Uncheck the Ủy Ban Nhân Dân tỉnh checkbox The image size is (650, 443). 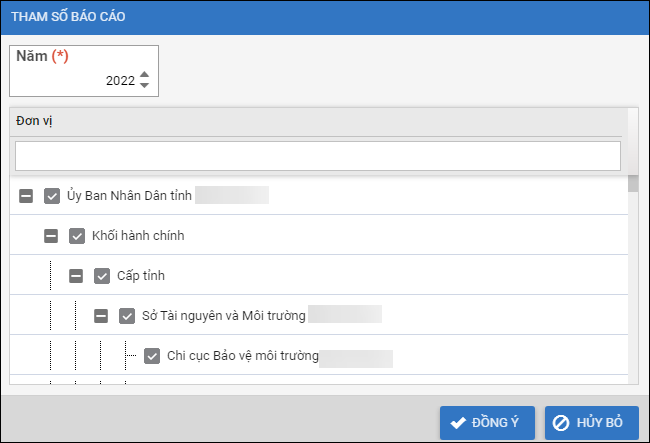click(x=52, y=196)
